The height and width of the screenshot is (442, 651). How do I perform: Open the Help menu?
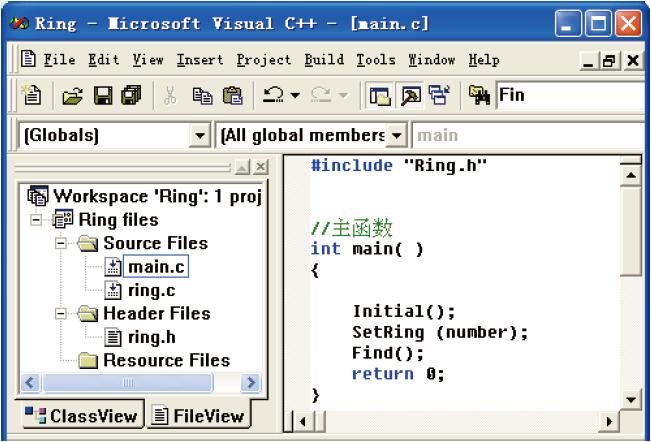click(x=484, y=60)
